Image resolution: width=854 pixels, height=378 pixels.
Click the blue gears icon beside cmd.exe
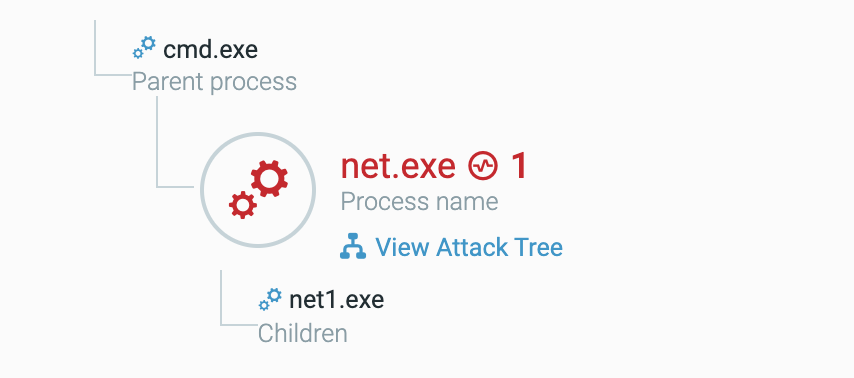coord(144,48)
